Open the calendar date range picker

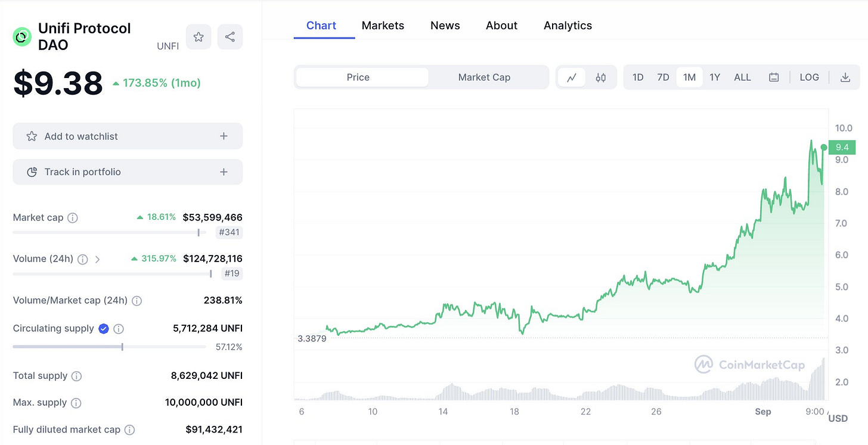[774, 77]
